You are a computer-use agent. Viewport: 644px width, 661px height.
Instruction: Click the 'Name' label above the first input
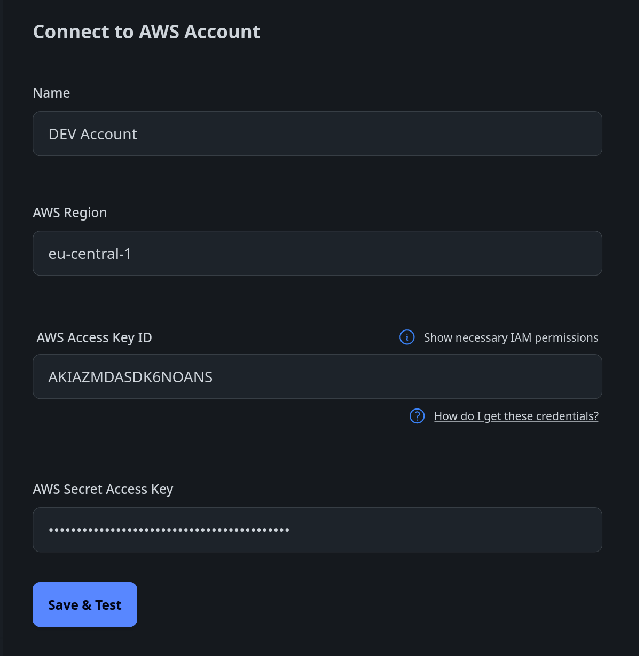pyautogui.click(x=51, y=92)
